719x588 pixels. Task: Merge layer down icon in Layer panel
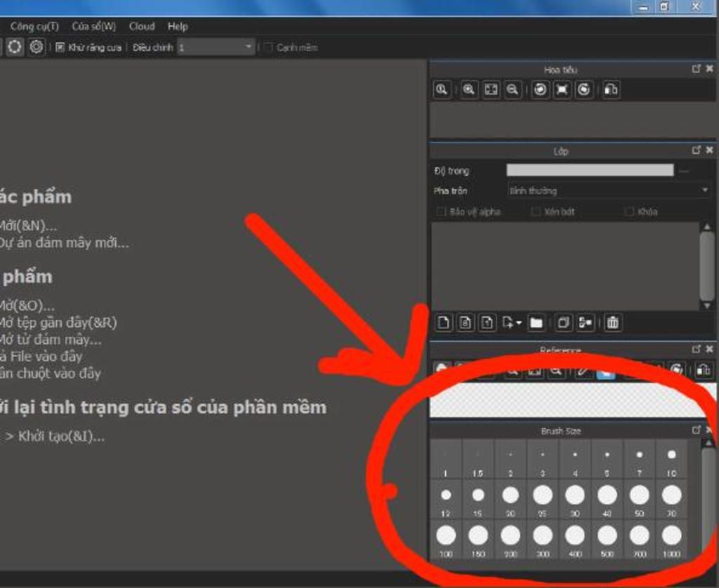pos(585,323)
